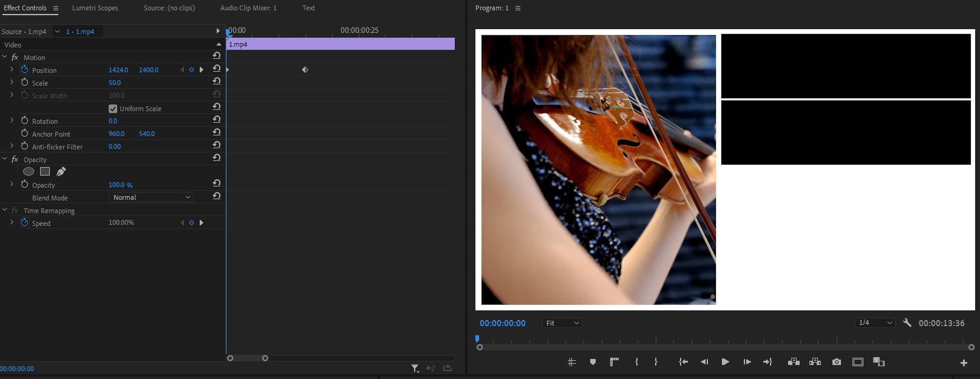The image size is (980, 379).
Task: Toggle the grid icon left of the marker button
Action: 571,362
